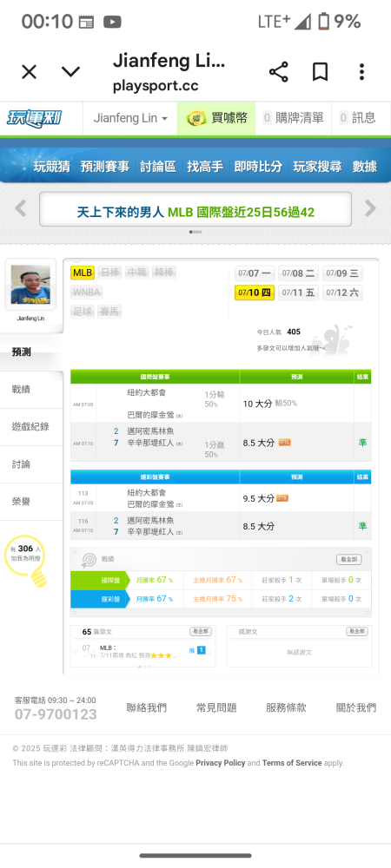Select the 足球 league tab
391x868 pixels.
point(83,312)
